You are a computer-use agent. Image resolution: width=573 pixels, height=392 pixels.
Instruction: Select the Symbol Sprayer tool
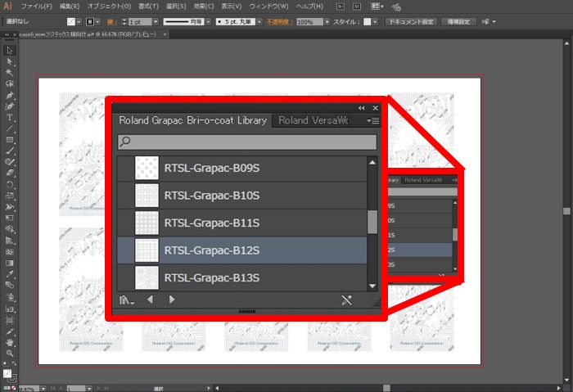click(x=10, y=297)
